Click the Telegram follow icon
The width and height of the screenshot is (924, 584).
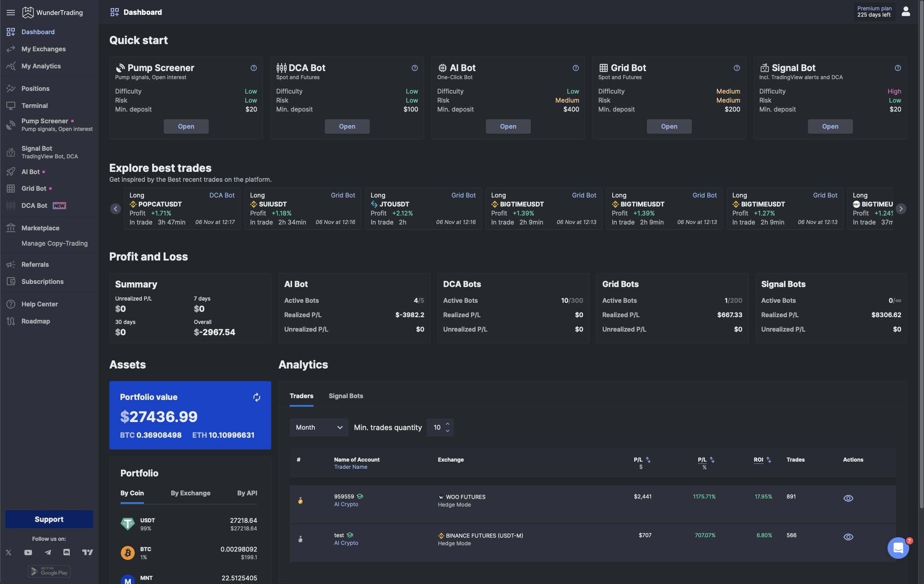48,553
